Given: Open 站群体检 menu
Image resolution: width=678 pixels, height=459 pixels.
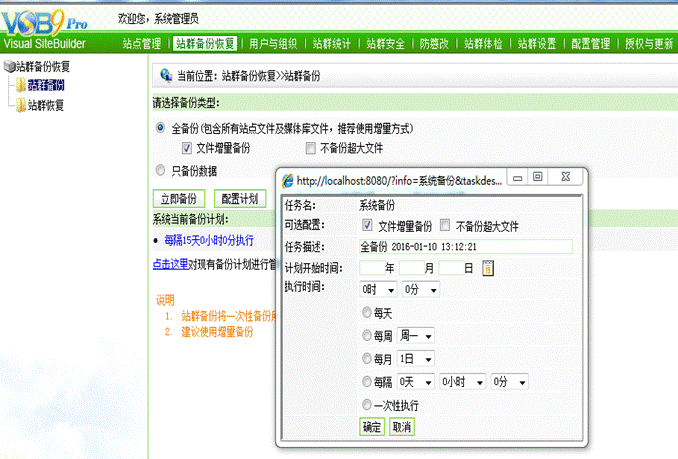Looking at the screenshot, I should [483, 43].
